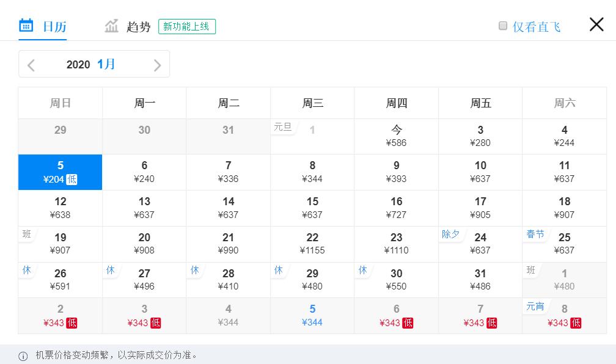Select January 5 priced ¥204
Image resolution: width=616 pixels, height=364 pixels.
[60, 172]
